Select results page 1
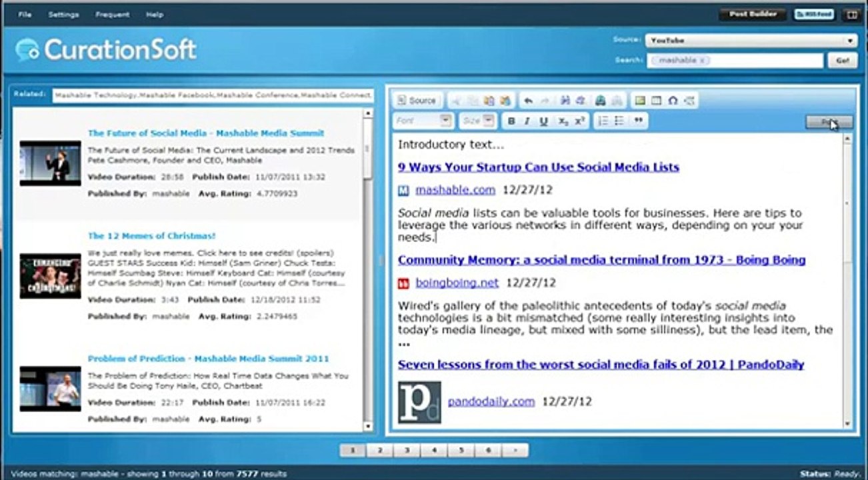The image size is (868, 480). (353, 451)
